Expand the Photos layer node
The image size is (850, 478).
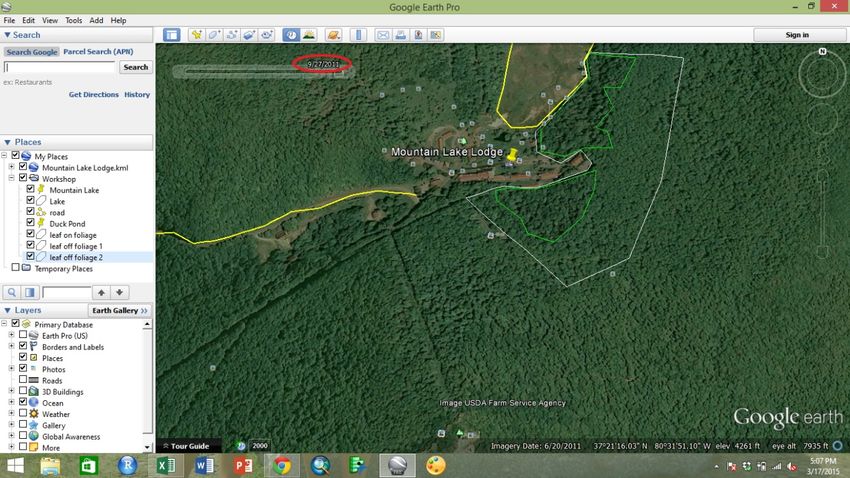(x=11, y=369)
